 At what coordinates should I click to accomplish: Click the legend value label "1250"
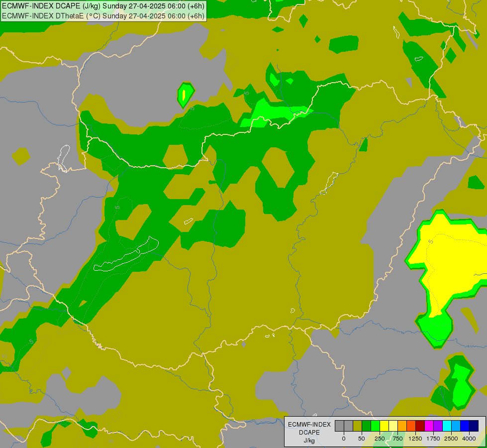tap(415, 439)
